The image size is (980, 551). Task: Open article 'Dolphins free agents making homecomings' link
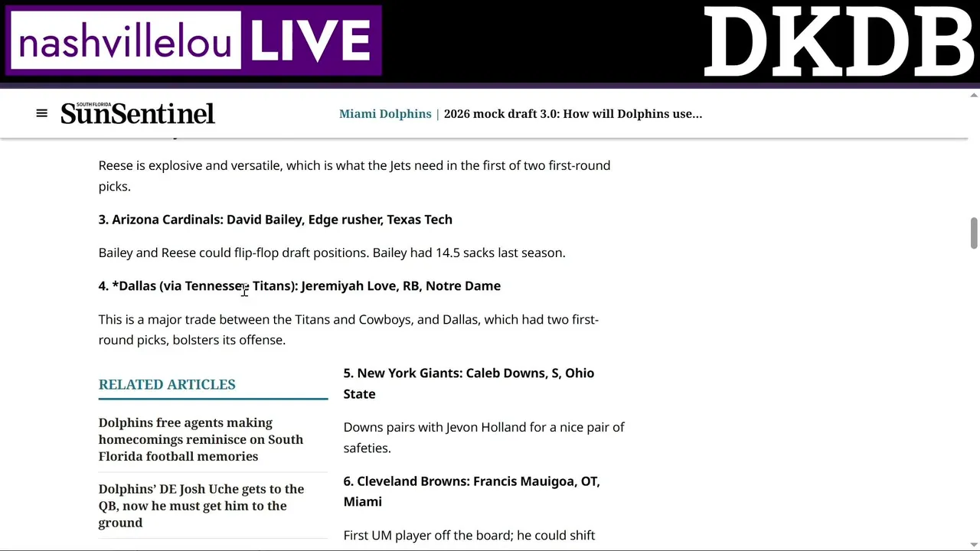click(201, 439)
